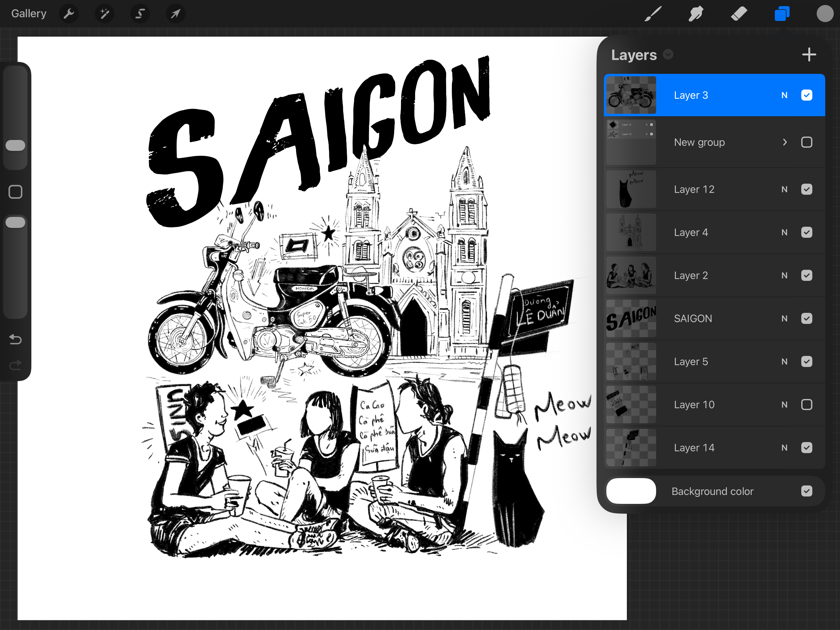840x630 pixels.
Task: Show the New group visibility checkbox
Action: pos(806,142)
